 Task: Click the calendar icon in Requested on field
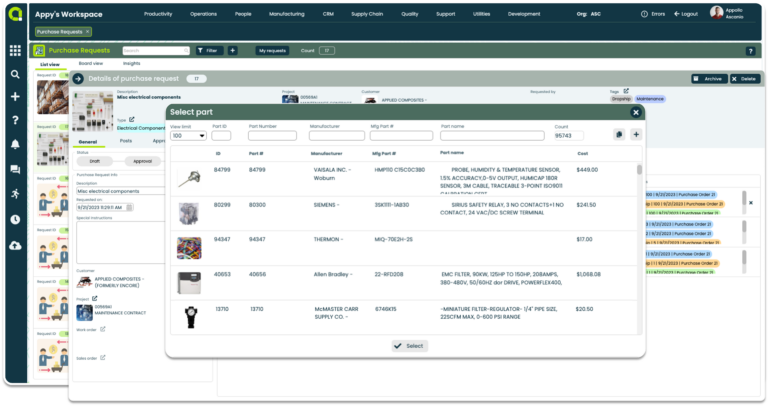[129, 208]
